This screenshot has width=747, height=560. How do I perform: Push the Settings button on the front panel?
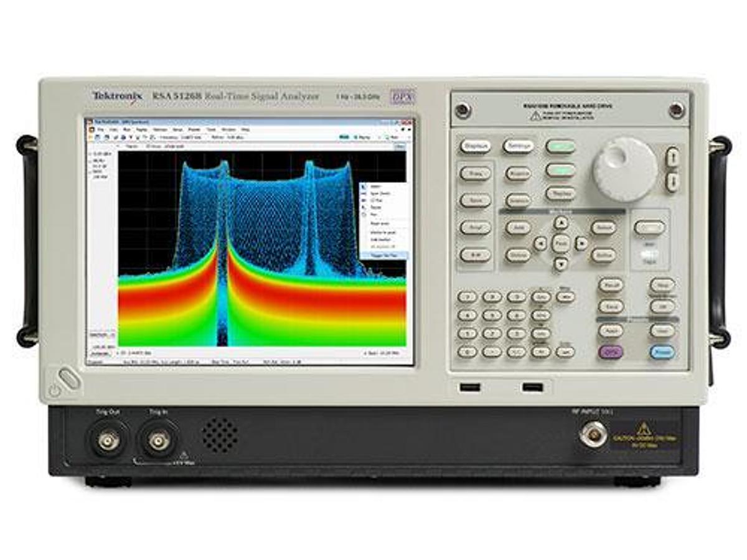coord(518,146)
